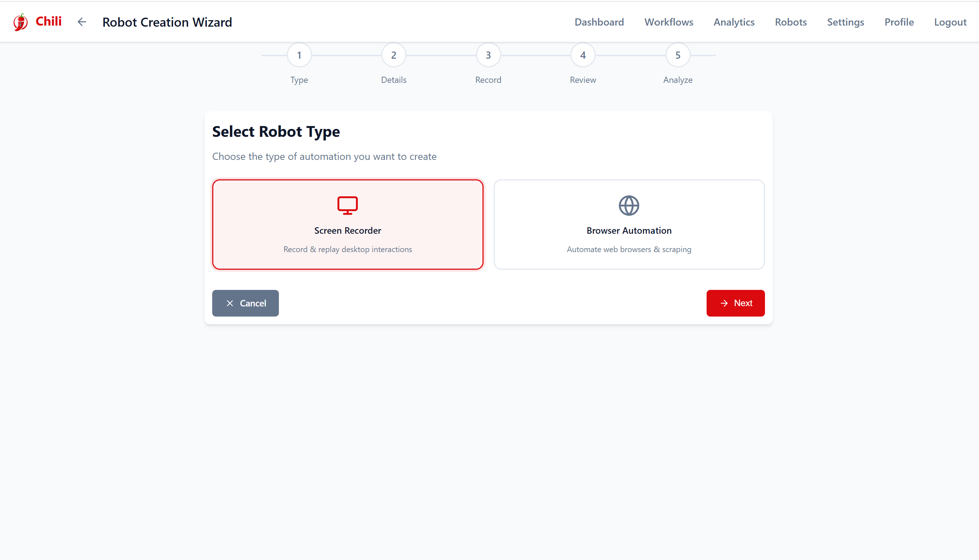Click step circle 1 labeled Type

coord(299,55)
